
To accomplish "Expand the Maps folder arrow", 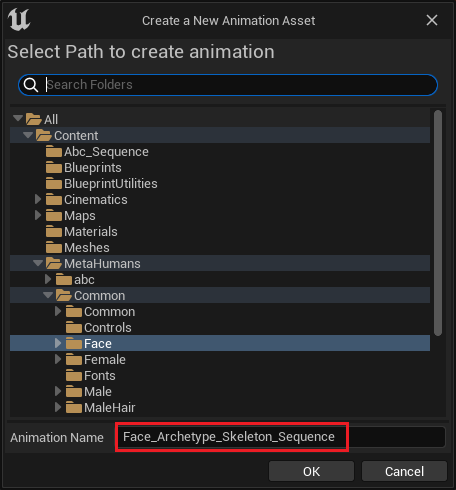I will (38, 215).
